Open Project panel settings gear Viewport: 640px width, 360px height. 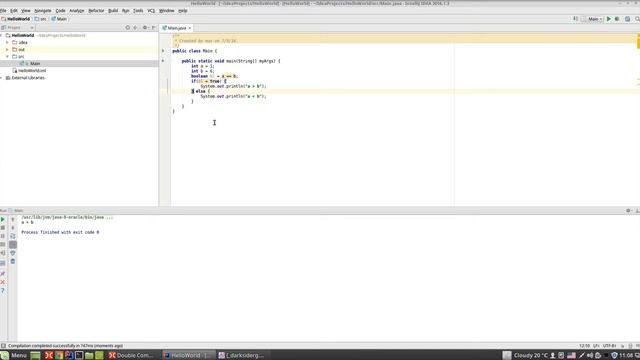point(145,28)
